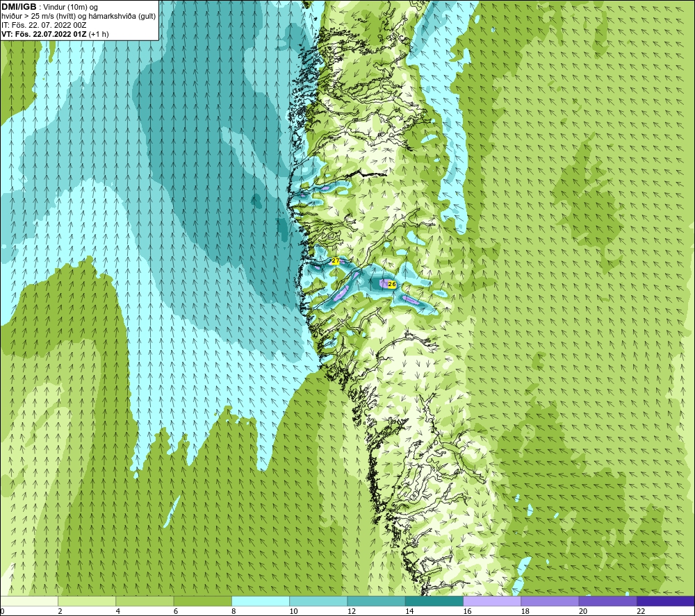Click scale tick label '2'

tap(60, 611)
